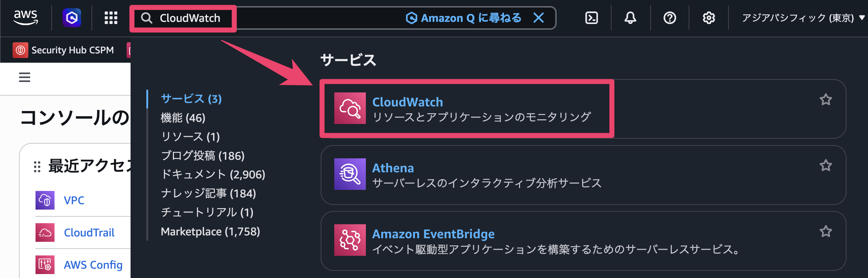Select the Amazon EventBridge service icon

pos(350,240)
